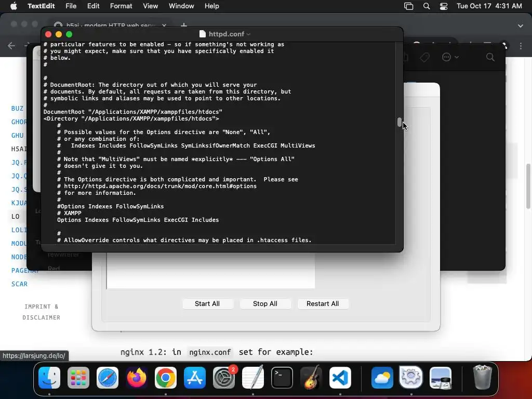This screenshot has width=532, height=399.
Task: Open the Trash in the Dock
Action: (482, 378)
